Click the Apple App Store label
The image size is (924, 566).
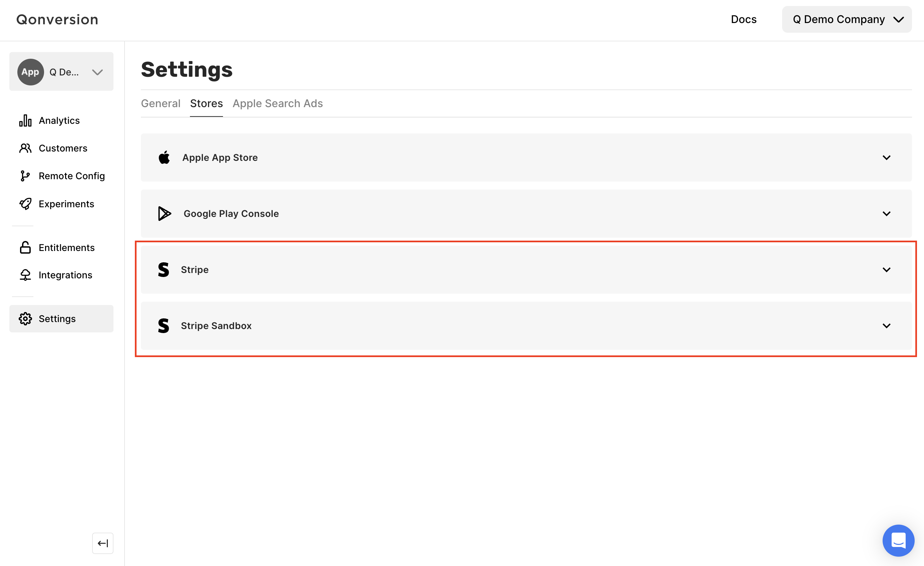click(220, 158)
